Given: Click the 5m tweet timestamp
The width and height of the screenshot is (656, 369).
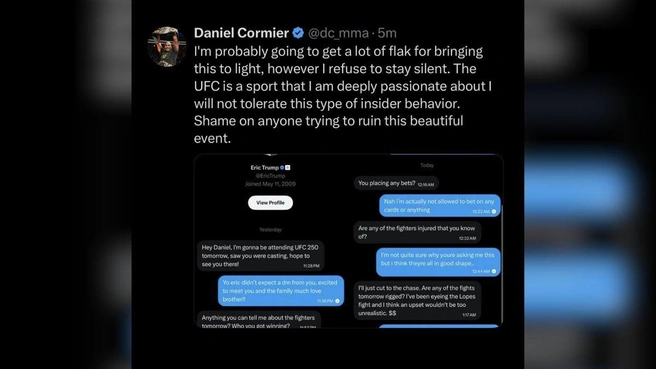Looking at the screenshot, I should coord(387,33).
